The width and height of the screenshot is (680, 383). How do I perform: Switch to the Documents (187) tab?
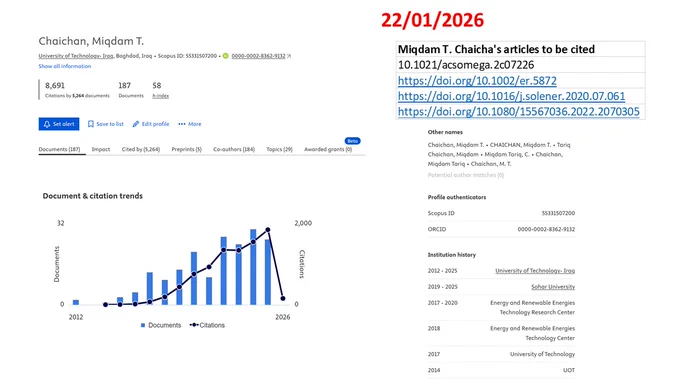[x=59, y=149]
